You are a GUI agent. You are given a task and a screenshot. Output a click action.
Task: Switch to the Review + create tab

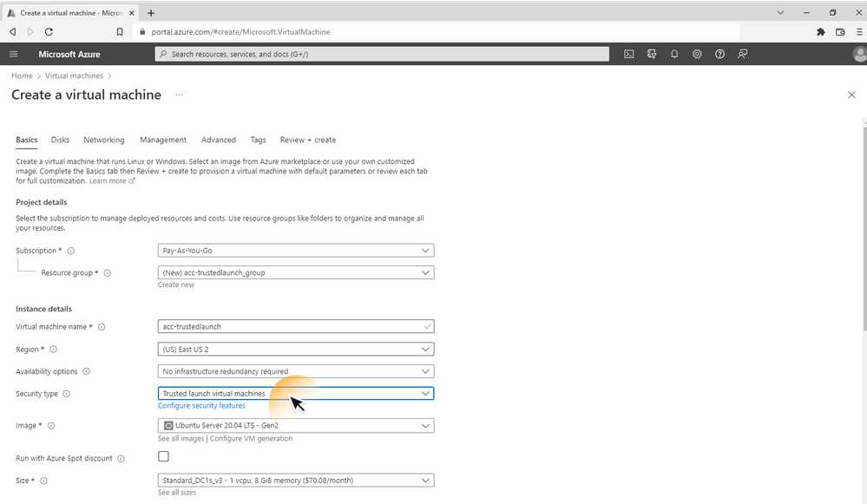pos(308,140)
